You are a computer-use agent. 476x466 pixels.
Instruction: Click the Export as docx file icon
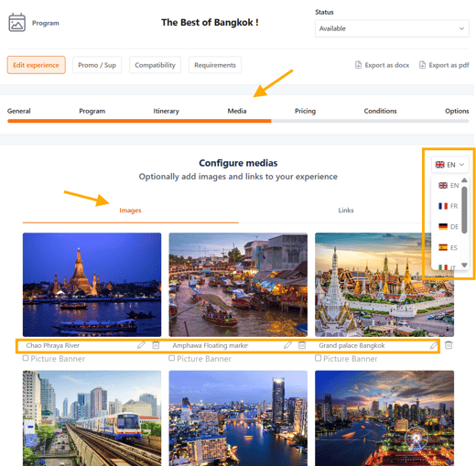tap(358, 65)
